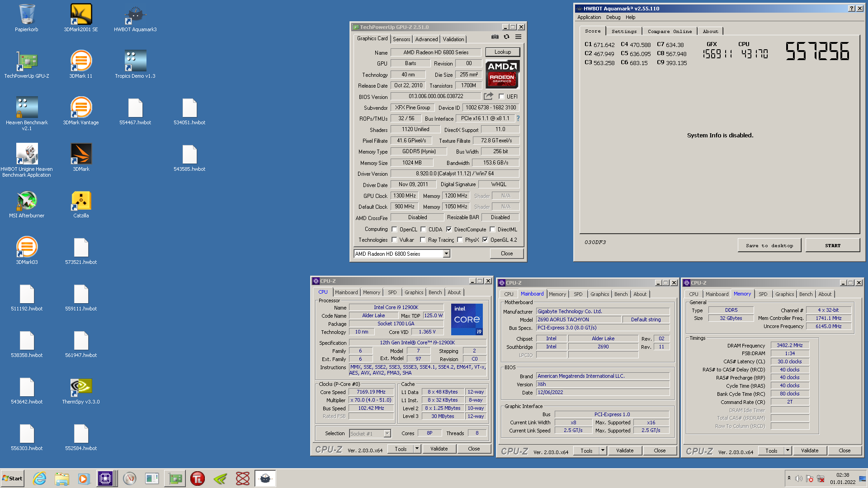Open the MSI Afterburner shortcut
The image size is (868, 488).
(x=27, y=204)
